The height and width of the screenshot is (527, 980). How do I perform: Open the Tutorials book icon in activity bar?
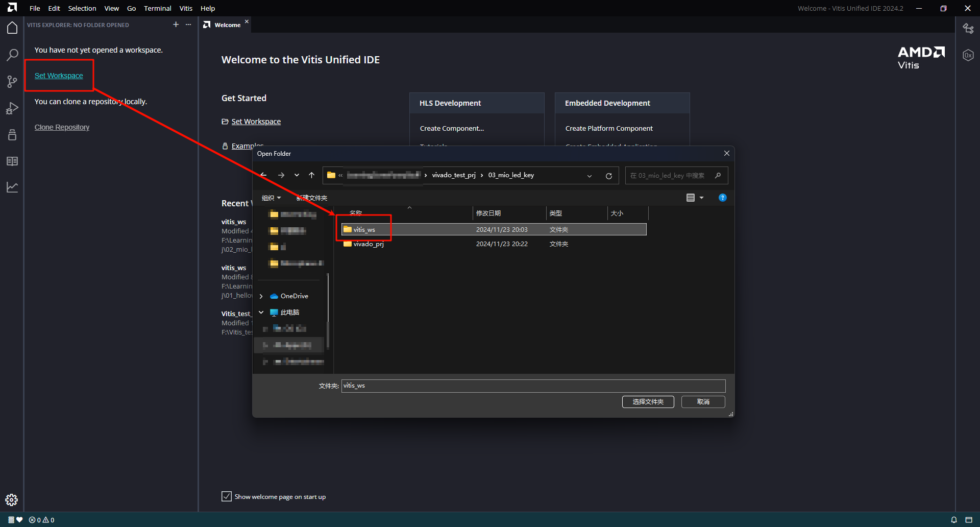pyautogui.click(x=12, y=161)
